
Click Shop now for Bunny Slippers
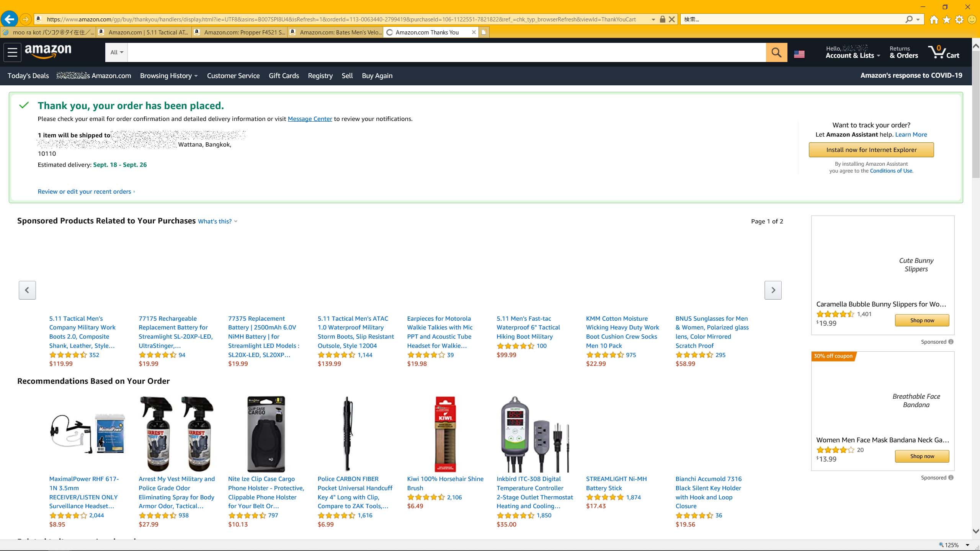pos(922,320)
